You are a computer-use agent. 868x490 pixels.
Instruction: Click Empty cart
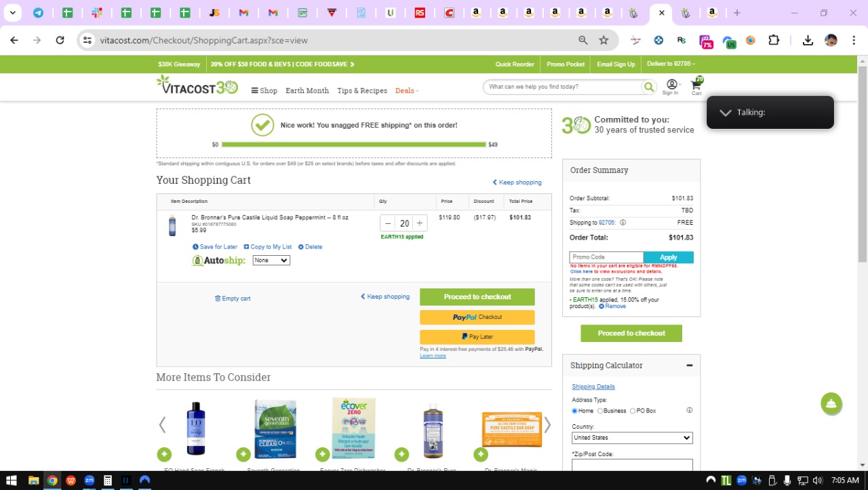point(233,299)
